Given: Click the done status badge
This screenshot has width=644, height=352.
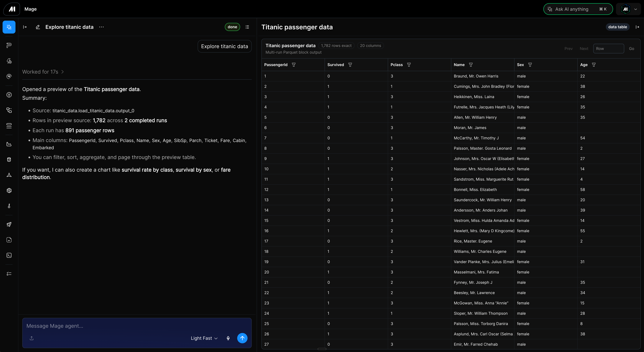Looking at the screenshot, I should [232, 27].
